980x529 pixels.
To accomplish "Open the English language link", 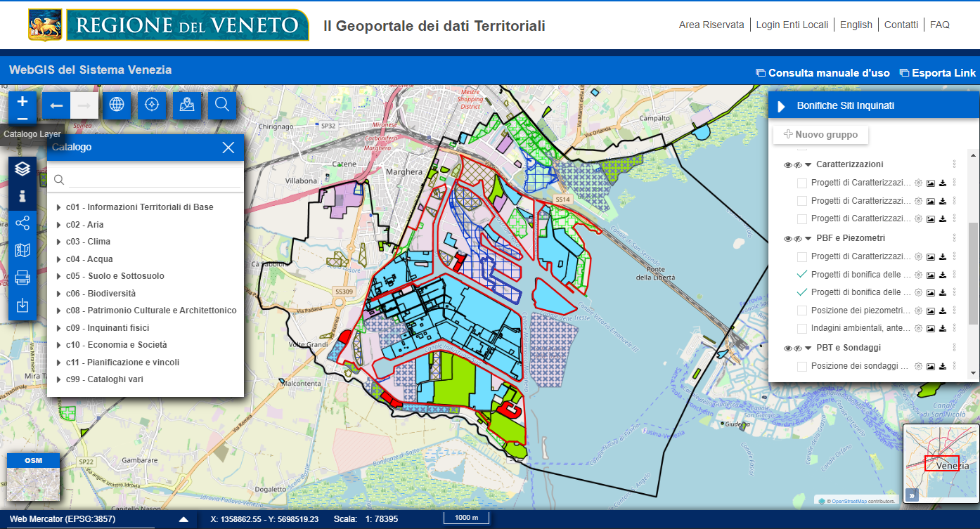I will click(x=856, y=25).
